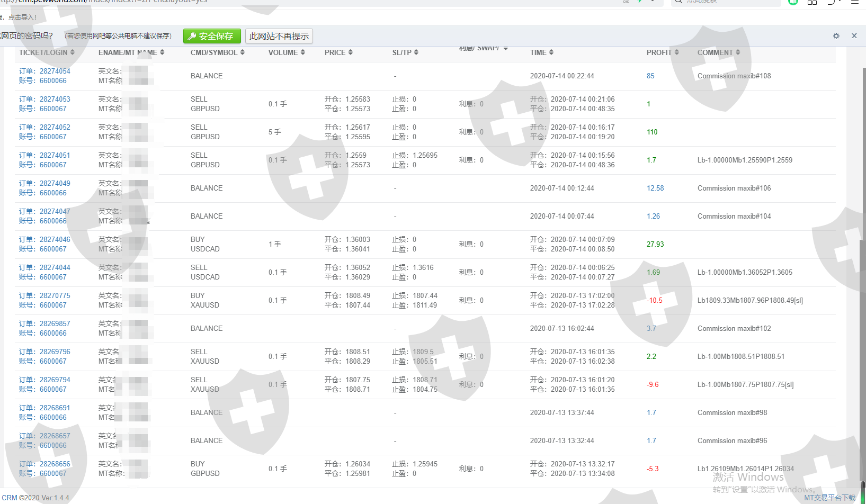Open the browser hamburger menu
Screen dimensions: 866x504
click(855, 2)
